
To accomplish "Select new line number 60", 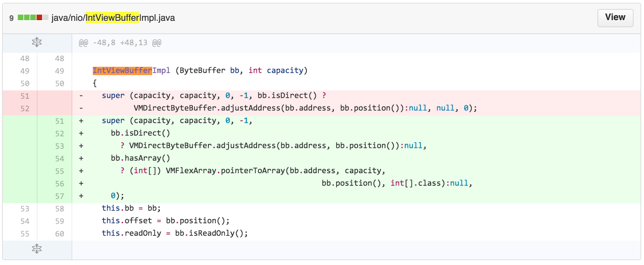I will coord(60,234).
